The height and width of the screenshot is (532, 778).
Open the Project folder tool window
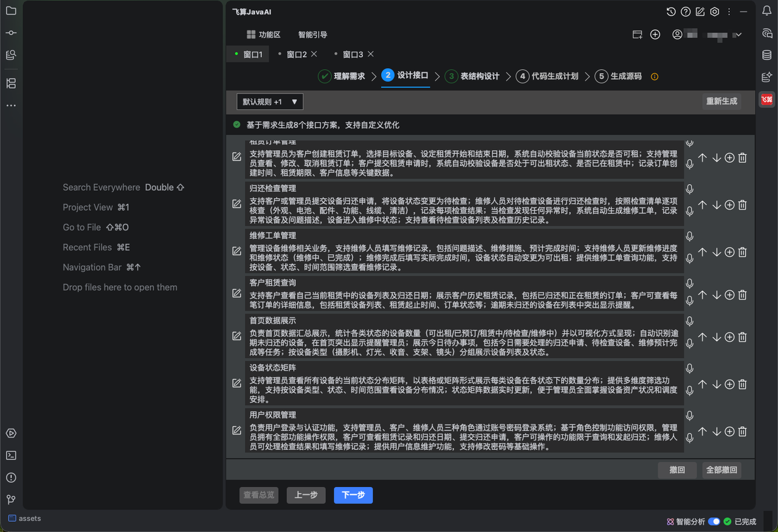(x=11, y=10)
